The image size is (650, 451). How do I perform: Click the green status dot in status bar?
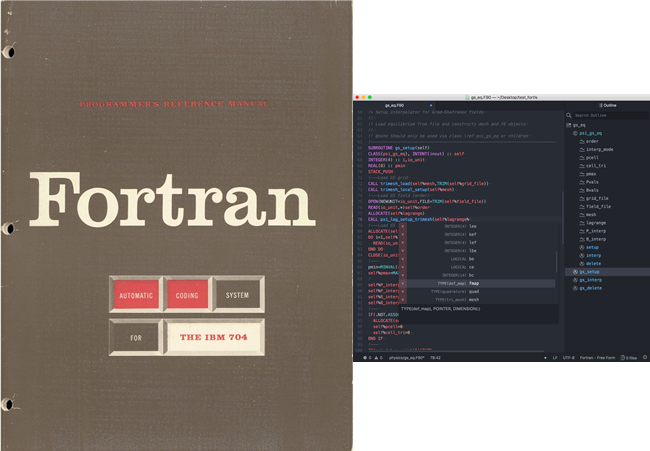[x=545, y=358]
